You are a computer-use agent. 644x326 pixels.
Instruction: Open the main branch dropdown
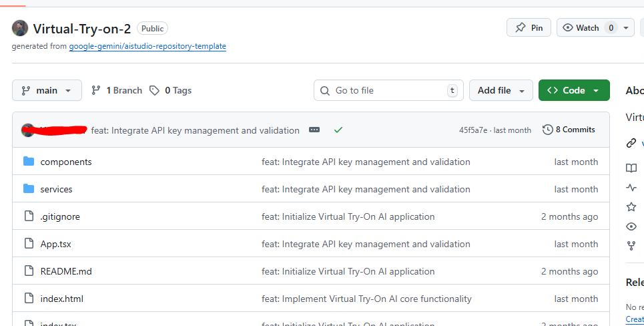(x=47, y=90)
